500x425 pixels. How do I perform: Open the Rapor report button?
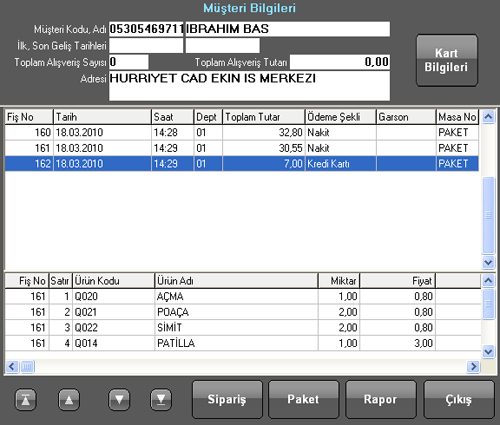(x=381, y=399)
